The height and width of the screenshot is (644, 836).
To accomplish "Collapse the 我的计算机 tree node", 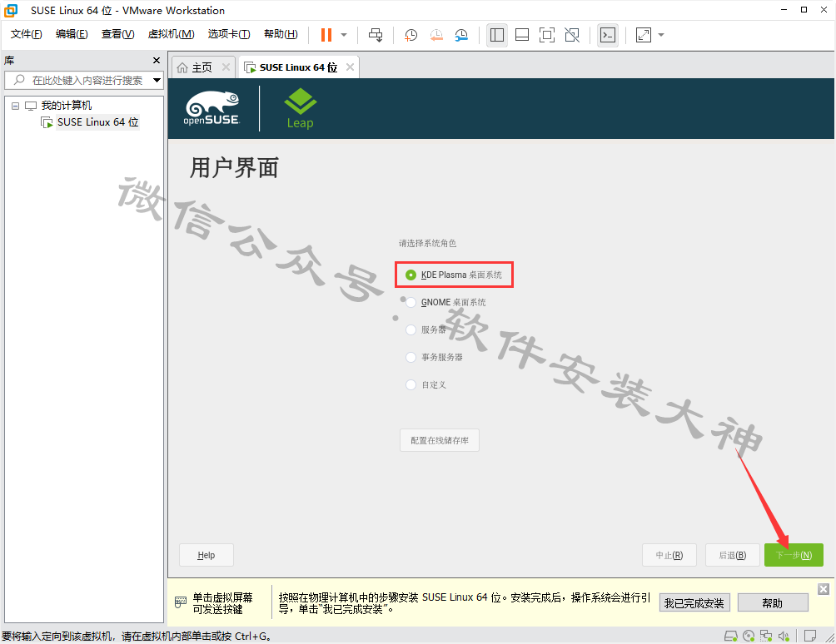I will (x=16, y=106).
